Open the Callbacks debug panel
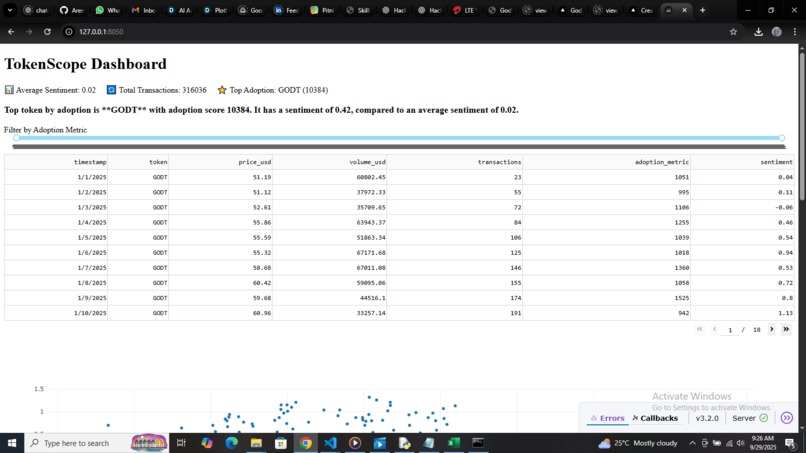The height and width of the screenshot is (453, 806). [655, 418]
